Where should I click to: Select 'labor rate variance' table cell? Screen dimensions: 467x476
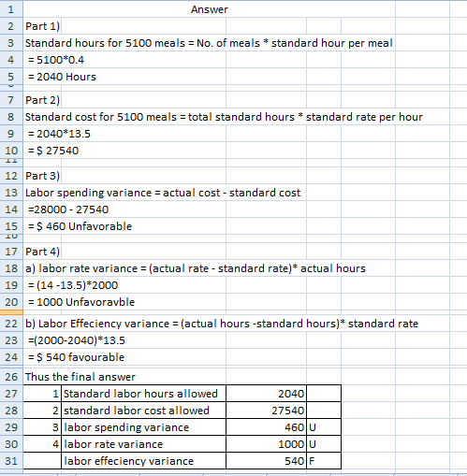tap(143, 444)
